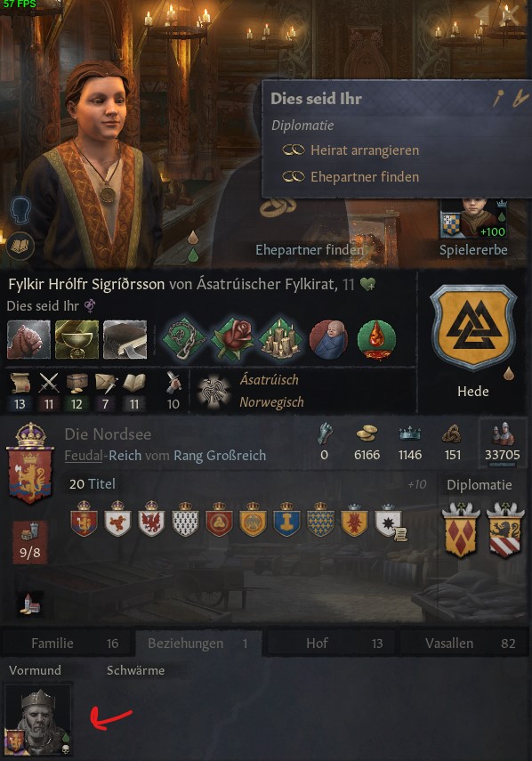Open the Nordsee realm banner
This screenshot has height=761, width=532.
click(30, 464)
